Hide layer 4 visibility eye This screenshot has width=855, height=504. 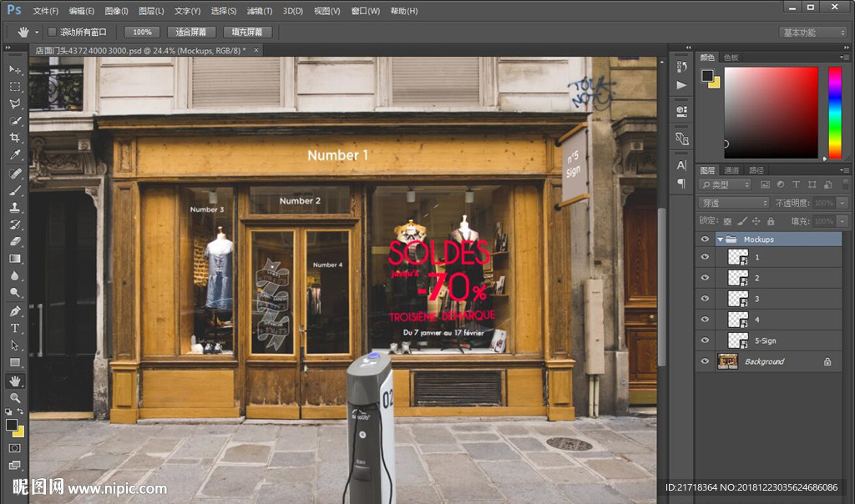(705, 320)
